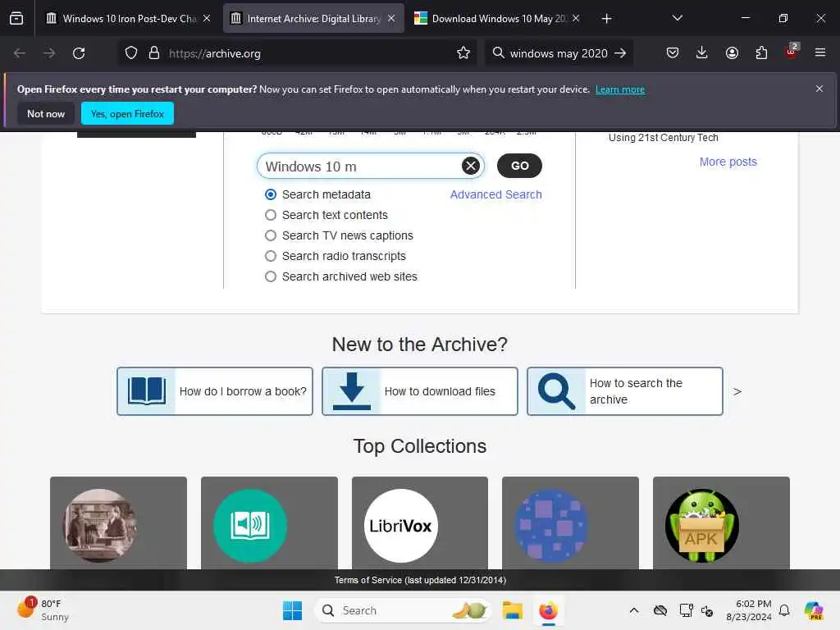Screen dimensions: 840x630
Task: Open Firefox account menu
Action: (732, 52)
